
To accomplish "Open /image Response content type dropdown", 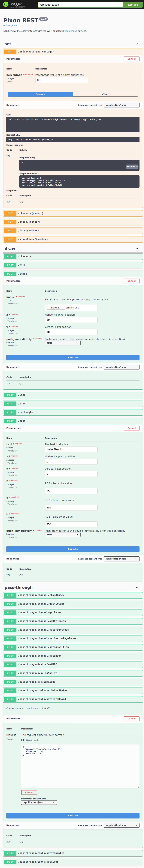I will pos(121,367).
